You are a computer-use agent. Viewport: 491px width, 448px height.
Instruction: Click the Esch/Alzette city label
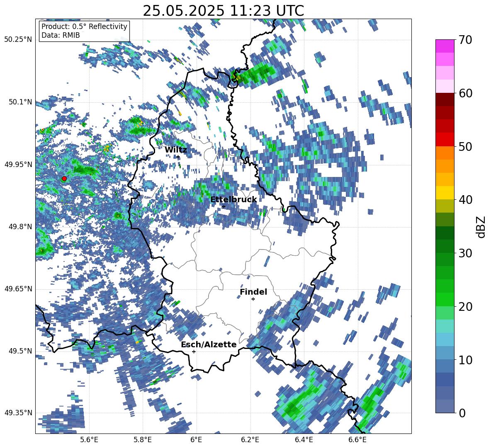click(209, 344)
